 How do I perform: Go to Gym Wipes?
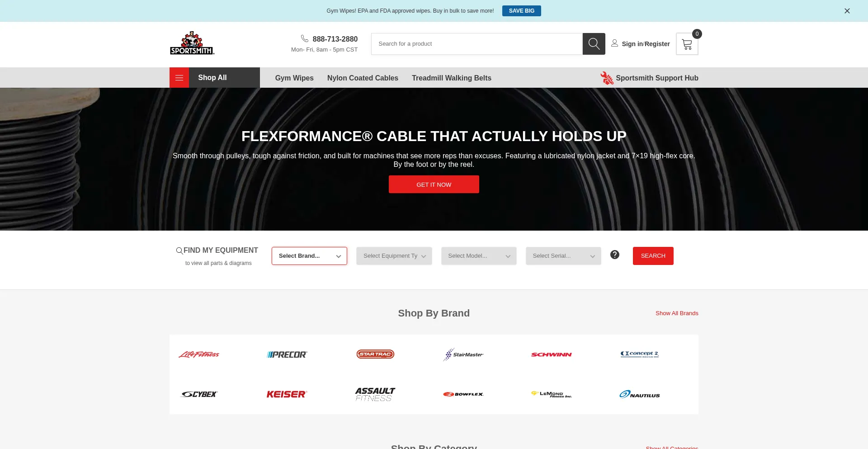pos(294,78)
